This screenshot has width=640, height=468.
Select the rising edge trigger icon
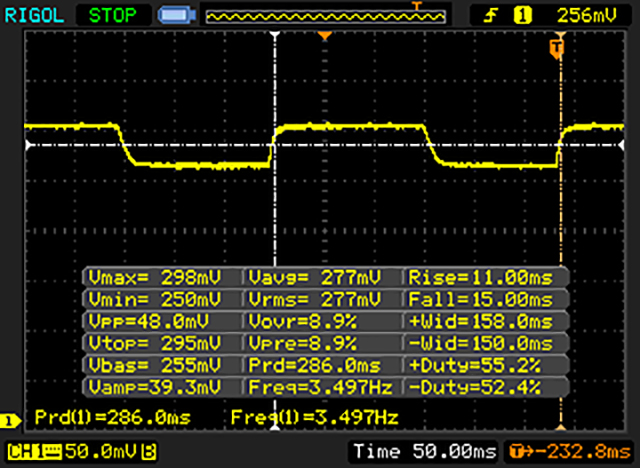[492, 14]
